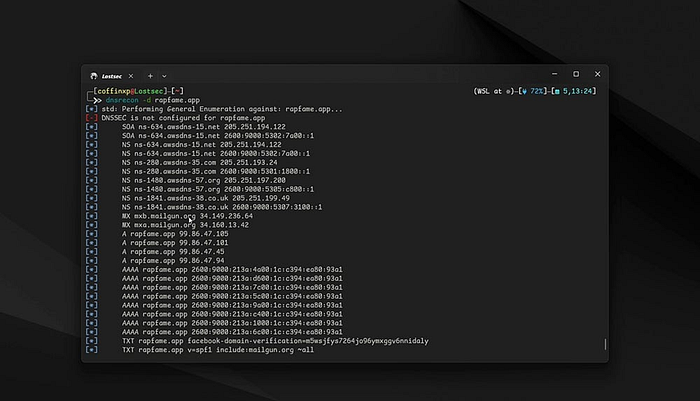This screenshot has height=401, width=700.
Task: Click NS ns-1841.awsdns-38.co.uk 205.251.199.49
Action: 206,198
